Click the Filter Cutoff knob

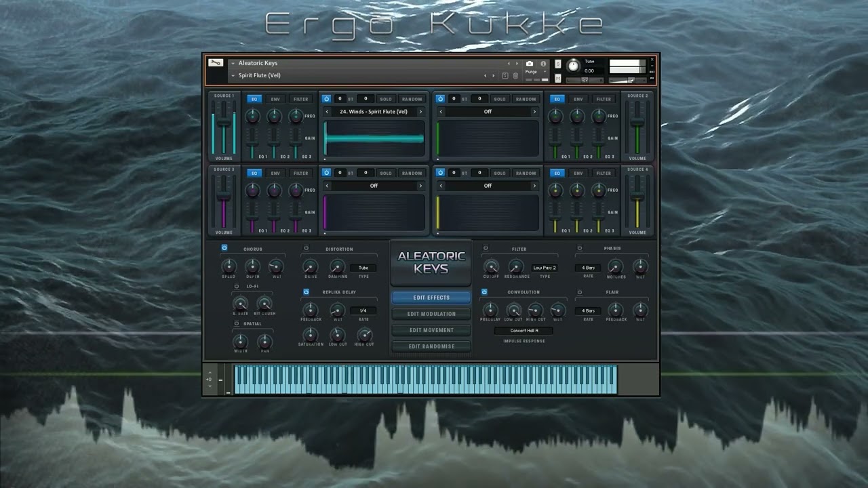[491, 266]
